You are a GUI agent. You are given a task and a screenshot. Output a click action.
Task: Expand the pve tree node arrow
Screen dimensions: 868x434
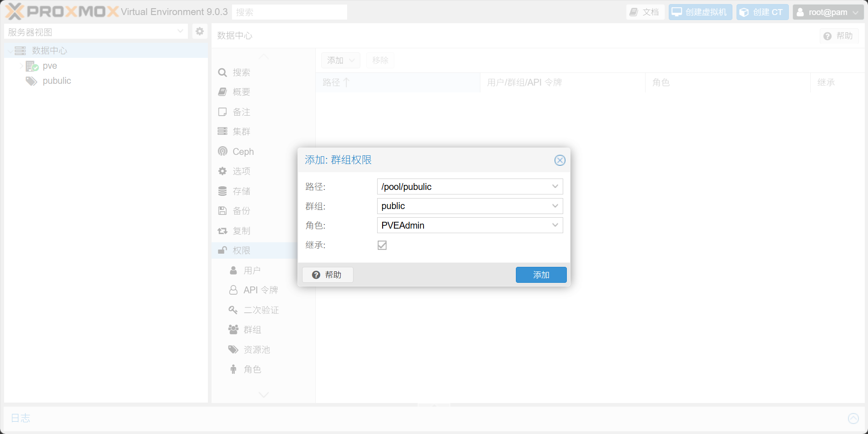pyautogui.click(x=21, y=66)
